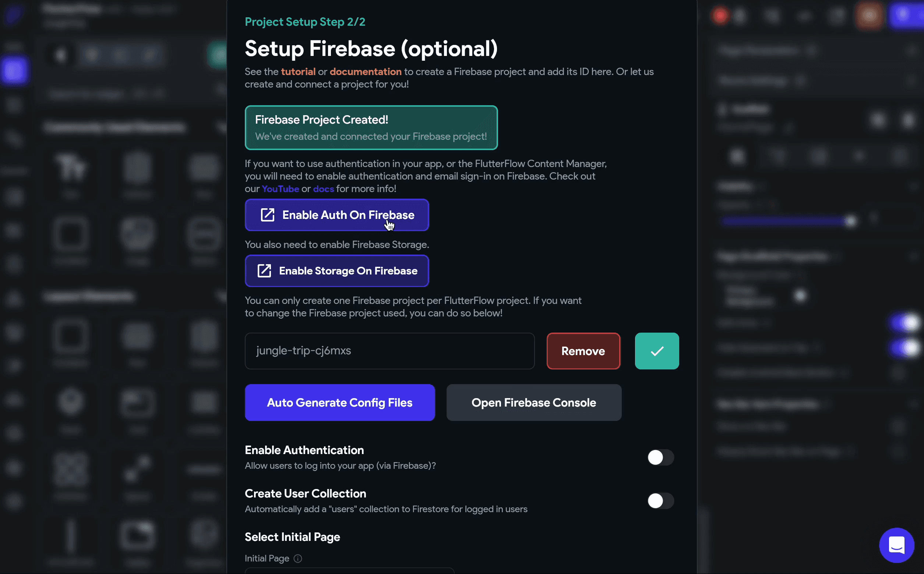The height and width of the screenshot is (574, 924).
Task: Click the external link icon on Enable Storage button
Action: (265, 271)
